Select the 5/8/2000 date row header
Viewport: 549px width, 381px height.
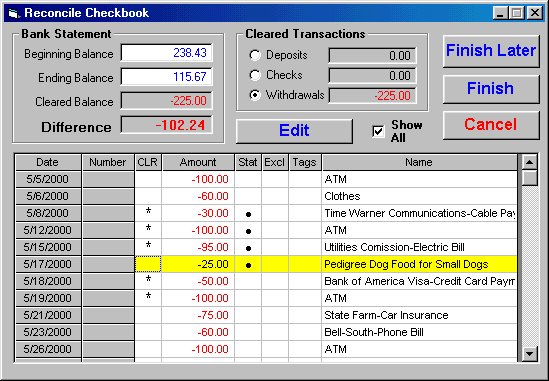[48, 213]
